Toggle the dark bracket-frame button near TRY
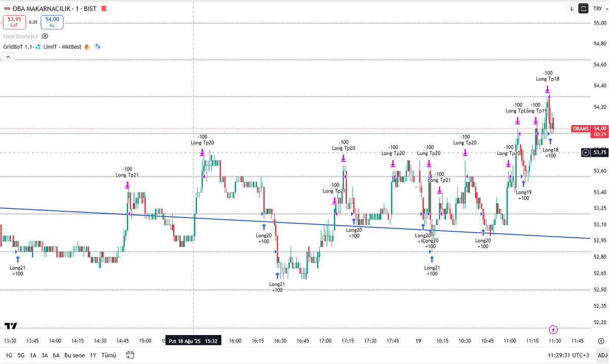Image resolution: width=609 pixels, height=364 pixels. pos(584,9)
